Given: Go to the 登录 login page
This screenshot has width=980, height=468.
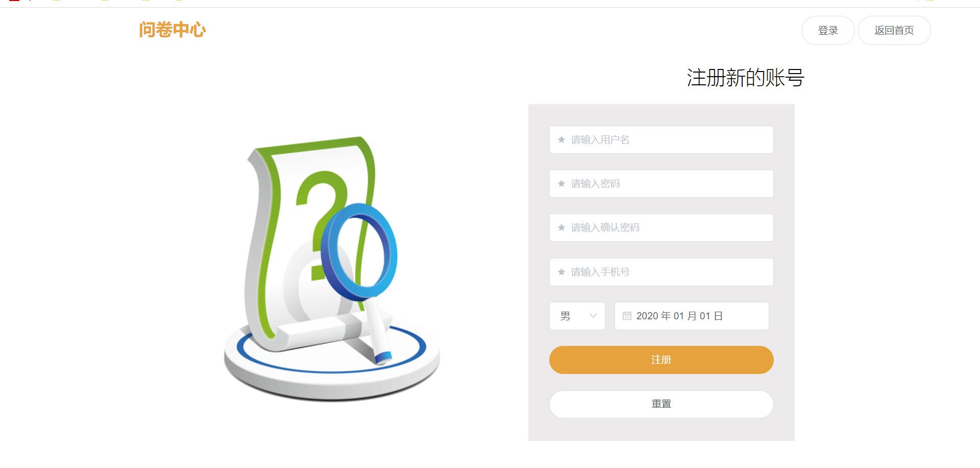Looking at the screenshot, I should click(x=828, y=30).
